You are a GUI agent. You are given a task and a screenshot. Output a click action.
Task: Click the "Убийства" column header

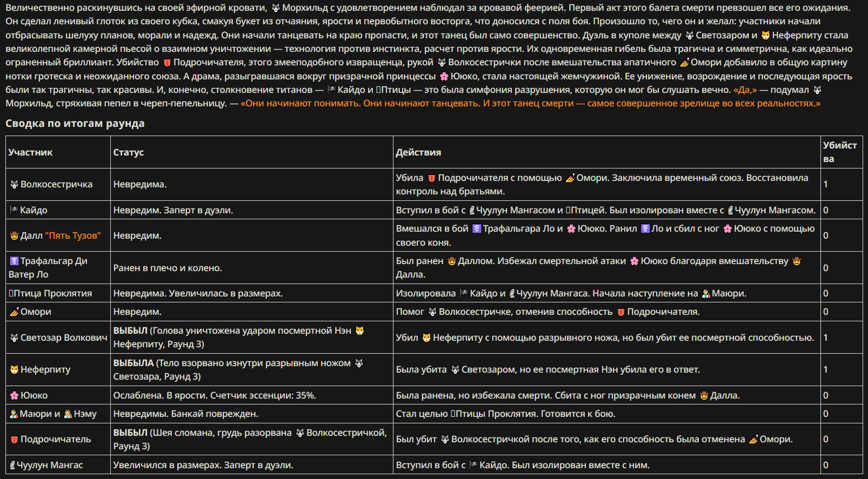pos(840,152)
